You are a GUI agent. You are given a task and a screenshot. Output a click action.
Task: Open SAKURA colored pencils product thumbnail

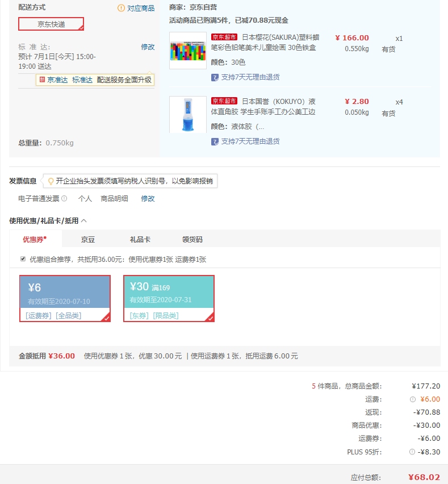[x=188, y=51]
